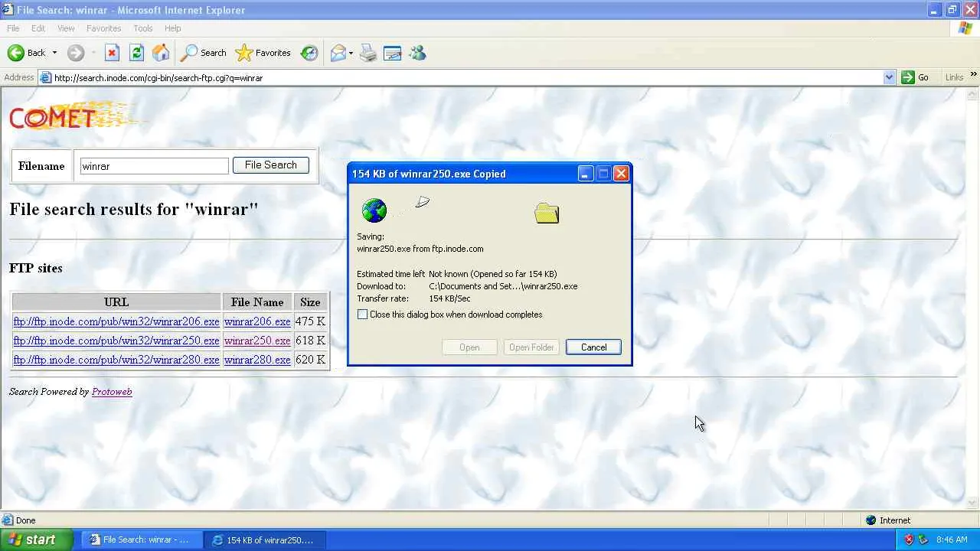Launch Messenger from the toolbar icon

417,53
